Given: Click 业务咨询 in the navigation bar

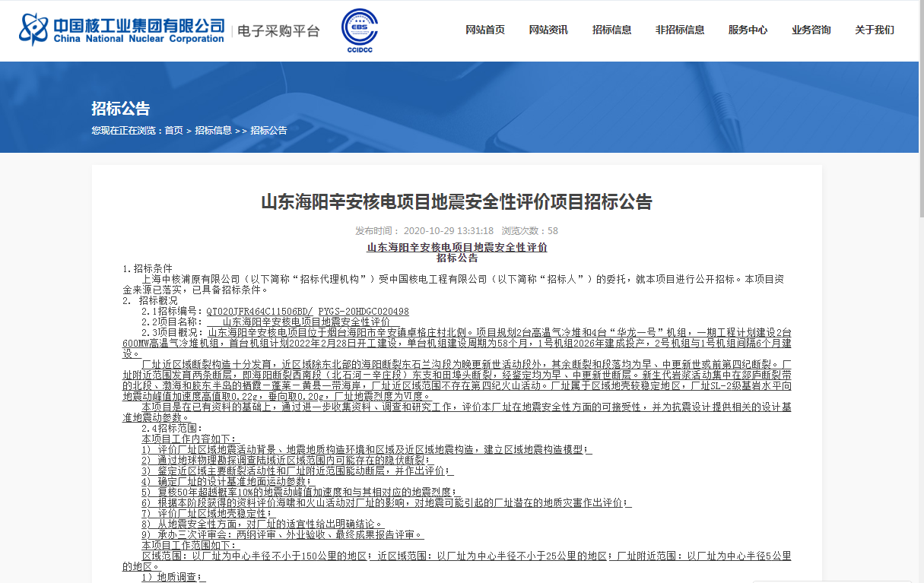Looking at the screenshot, I should click(x=811, y=30).
